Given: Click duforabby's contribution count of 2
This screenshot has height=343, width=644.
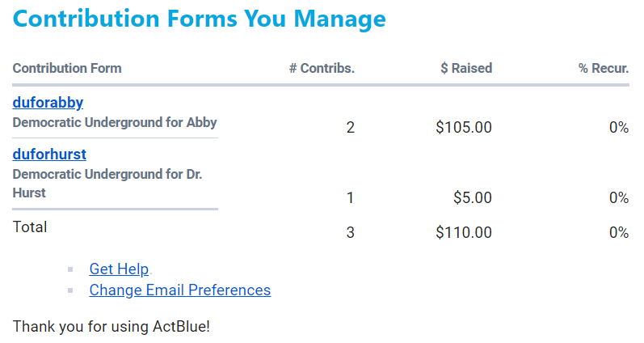Looking at the screenshot, I should pos(350,127).
